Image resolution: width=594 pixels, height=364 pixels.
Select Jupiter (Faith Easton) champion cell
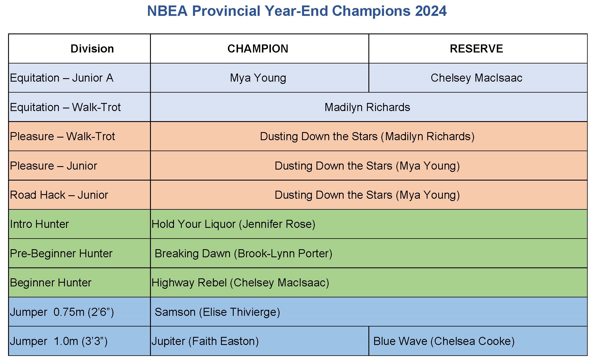[x=205, y=341]
